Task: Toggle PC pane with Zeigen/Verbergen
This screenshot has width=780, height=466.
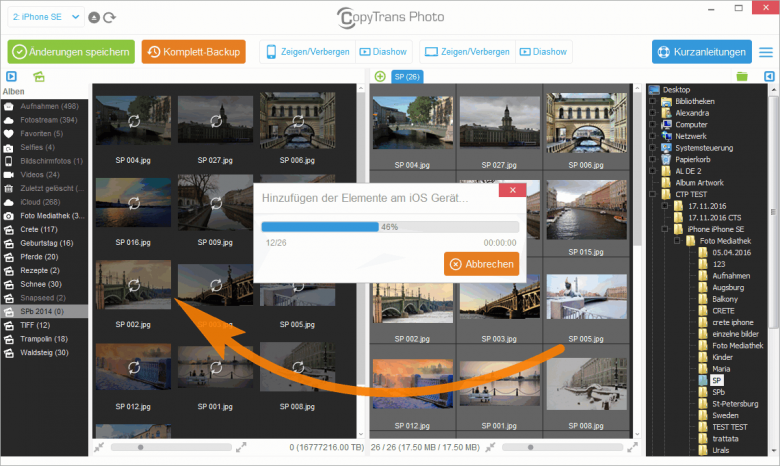Action: point(467,52)
